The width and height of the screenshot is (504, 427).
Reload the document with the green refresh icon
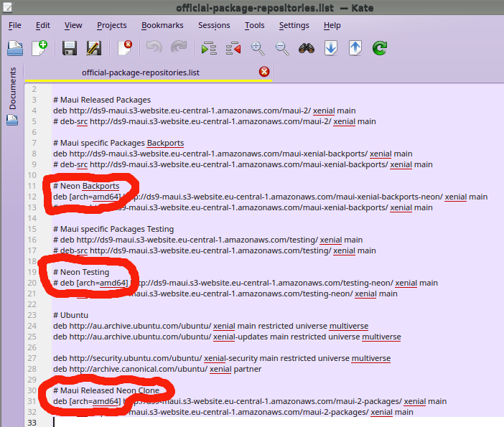[380, 48]
